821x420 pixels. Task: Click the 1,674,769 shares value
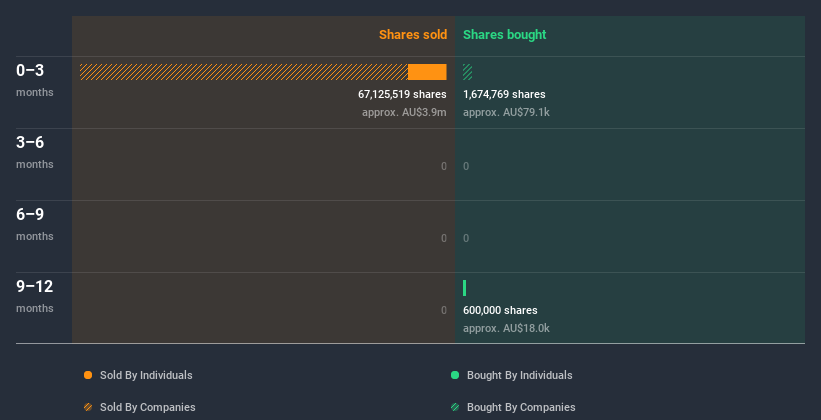pos(504,94)
